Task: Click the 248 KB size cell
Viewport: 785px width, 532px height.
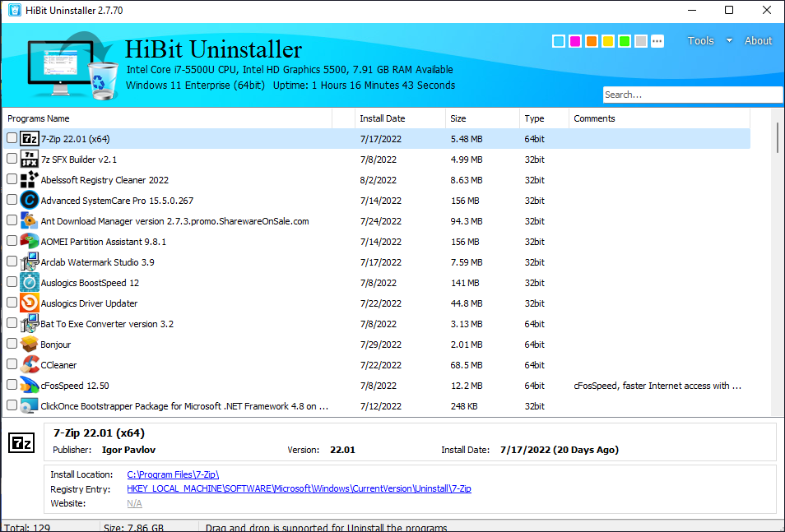Action: pos(465,406)
